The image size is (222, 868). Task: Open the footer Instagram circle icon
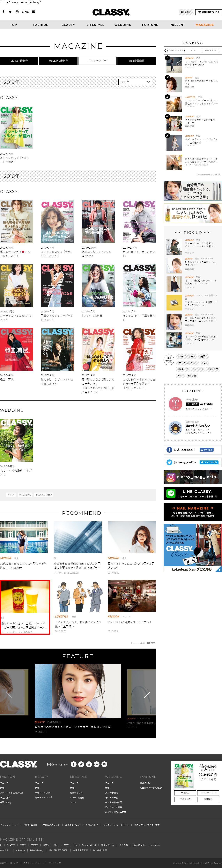point(89,764)
